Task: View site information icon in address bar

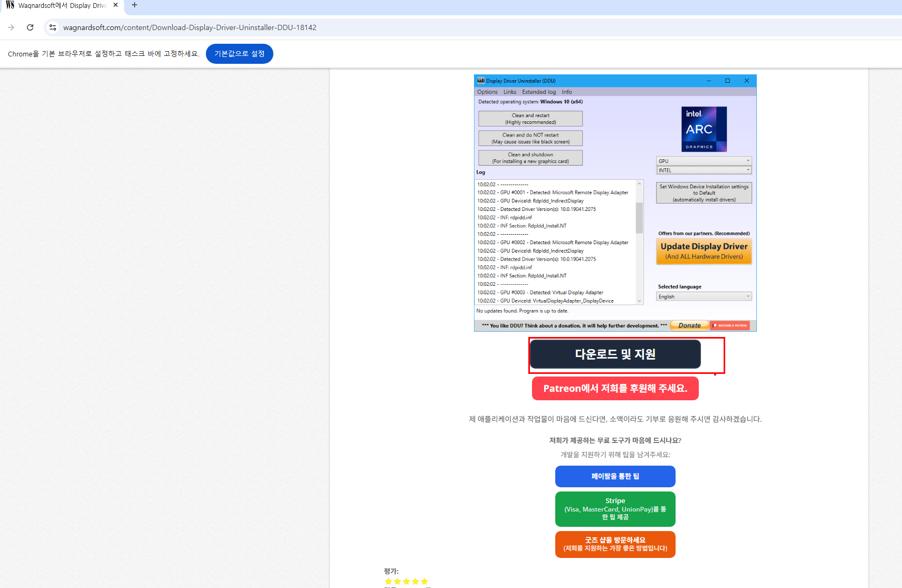Action: tap(52, 27)
